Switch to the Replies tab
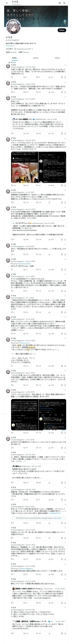 (36, 58)
